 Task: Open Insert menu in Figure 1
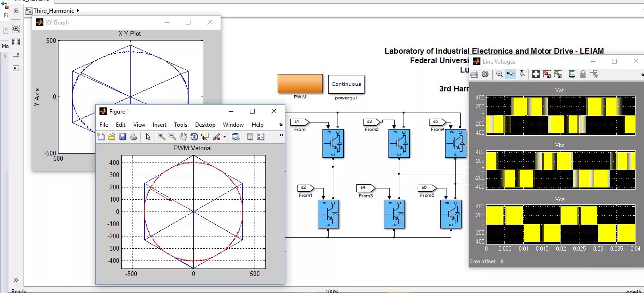tap(159, 125)
